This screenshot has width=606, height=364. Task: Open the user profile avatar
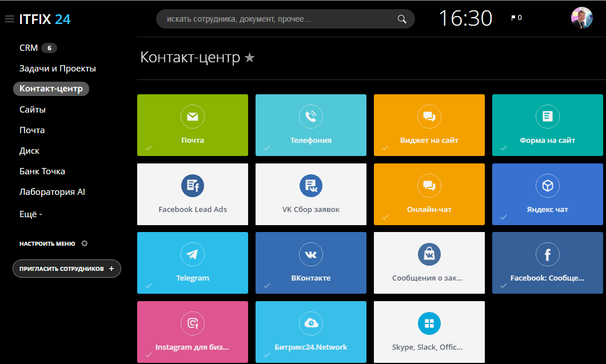(x=581, y=18)
